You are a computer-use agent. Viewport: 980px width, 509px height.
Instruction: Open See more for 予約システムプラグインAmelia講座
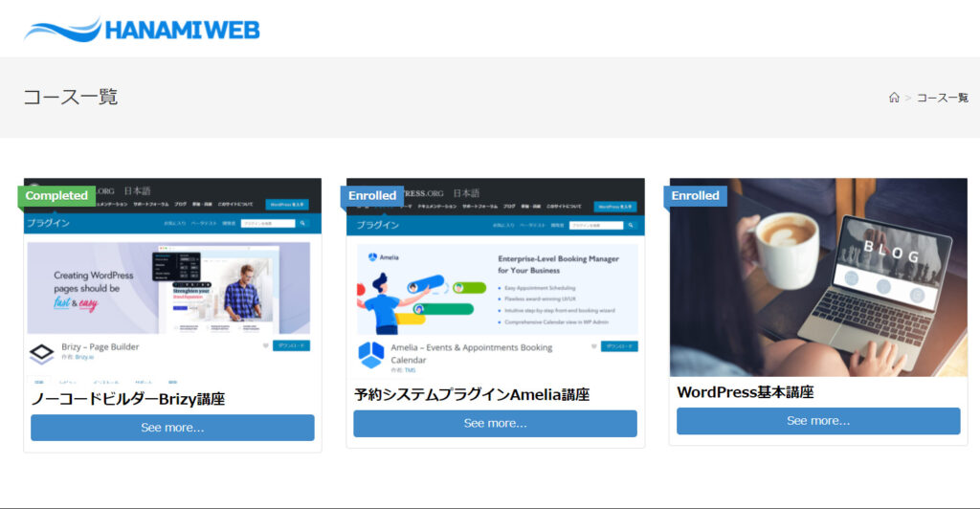click(495, 424)
